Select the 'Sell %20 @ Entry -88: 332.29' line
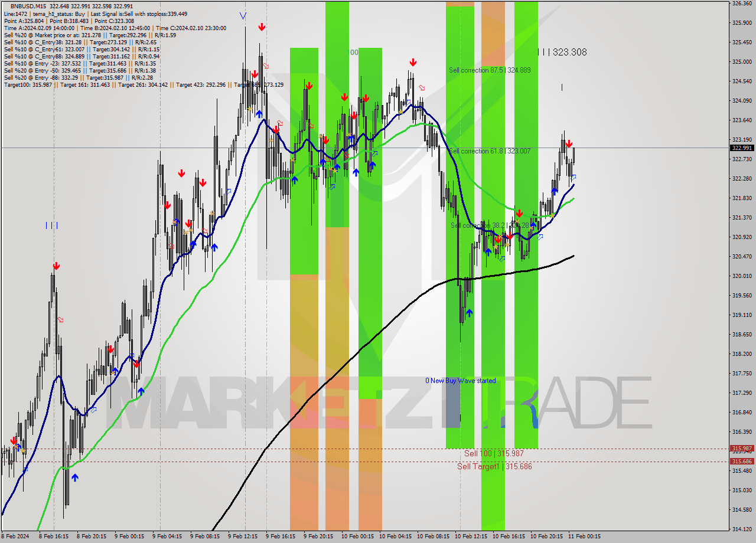 click(x=78, y=77)
